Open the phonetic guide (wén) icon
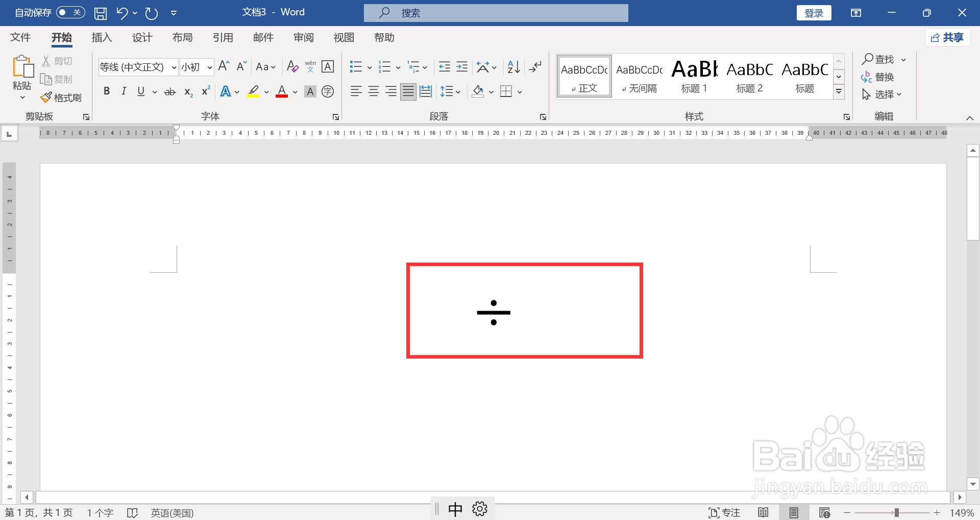Viewport: 980px width, 520px height. [x=310, y=66]
